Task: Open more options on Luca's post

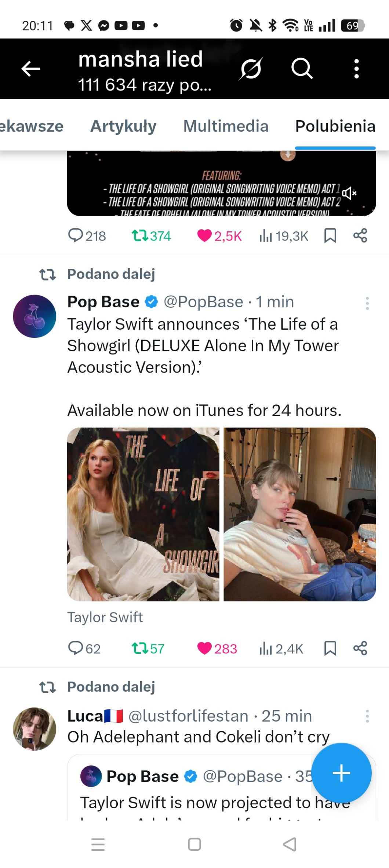Action: (367, 716)
